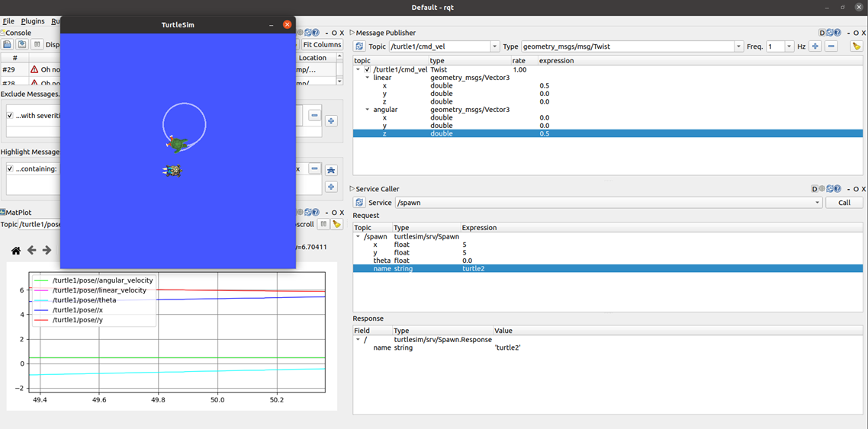Open the Type geometry_msgs/msg/Twist dropdown
The height and width of the screenshot is (429, 868).
coord(738,46)
